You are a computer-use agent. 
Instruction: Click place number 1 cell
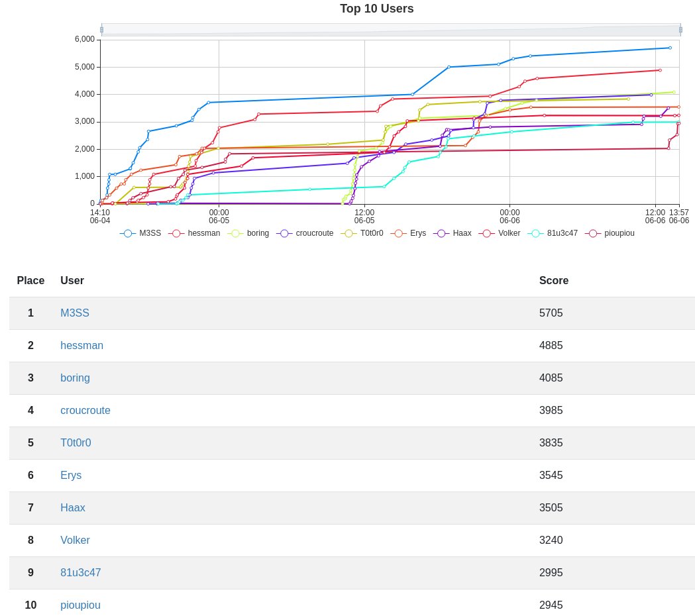pyautogui.click(x=30, y=313)
